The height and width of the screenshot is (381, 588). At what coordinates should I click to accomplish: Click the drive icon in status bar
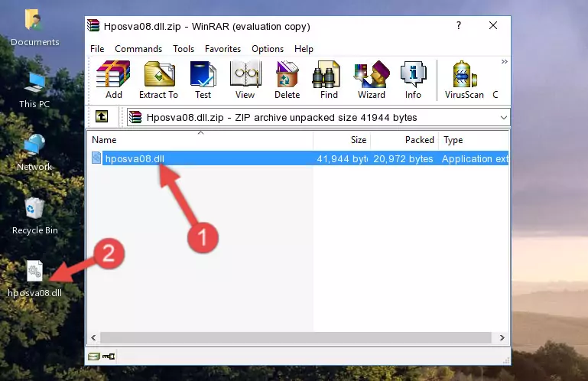click(x=94, y=357)
